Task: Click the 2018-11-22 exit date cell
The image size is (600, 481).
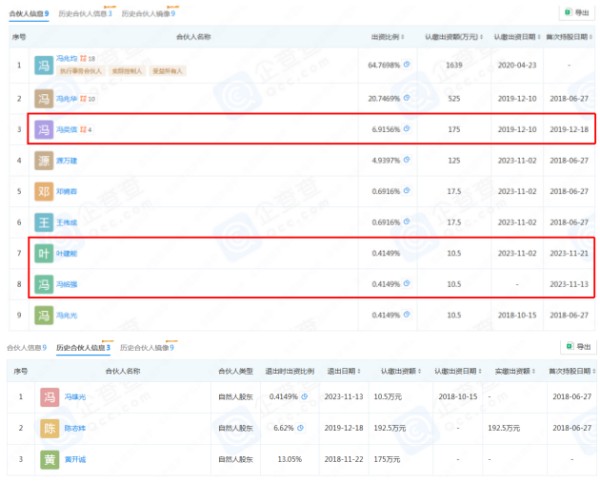Action: point(344,459)
